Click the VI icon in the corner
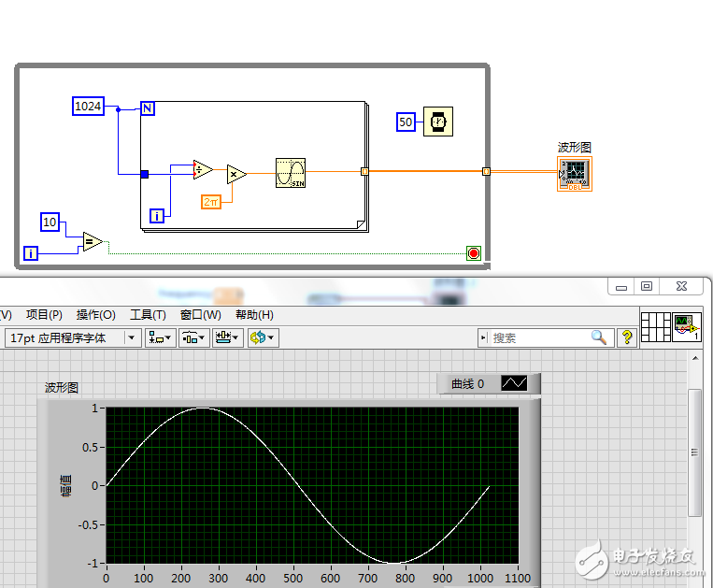Image resolution: width=713 pixels, height=588 pixels. (687, 327)
